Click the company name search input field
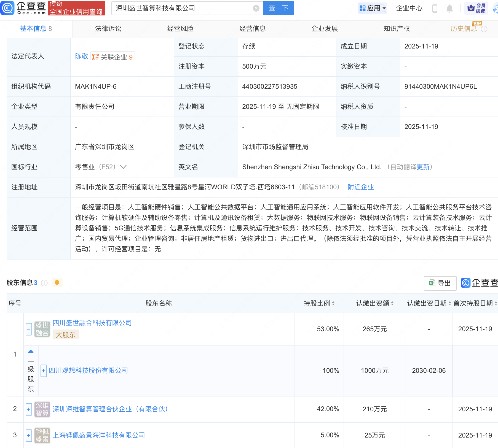Image resolution: width=498 pixels, height=448 pixels. click(182, 8)
